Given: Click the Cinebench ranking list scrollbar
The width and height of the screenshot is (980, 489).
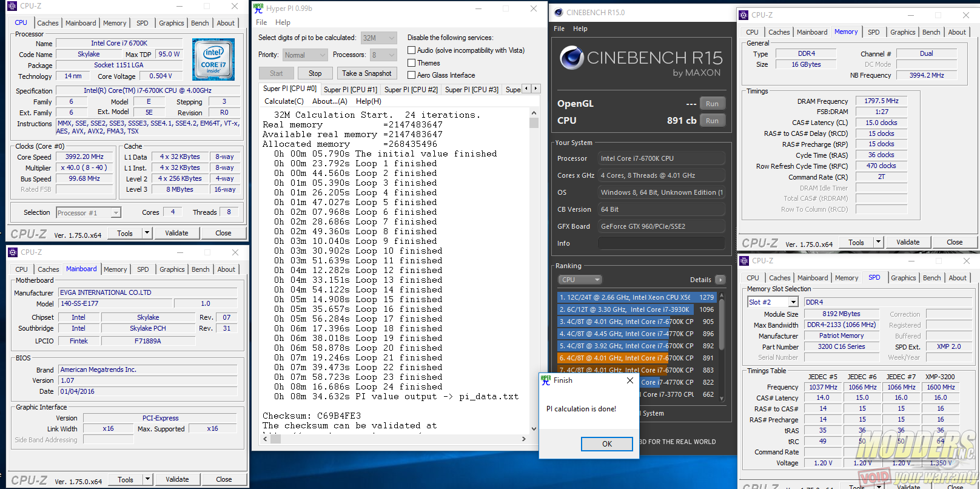Looking at the screenshot, I should click(722, 347).
